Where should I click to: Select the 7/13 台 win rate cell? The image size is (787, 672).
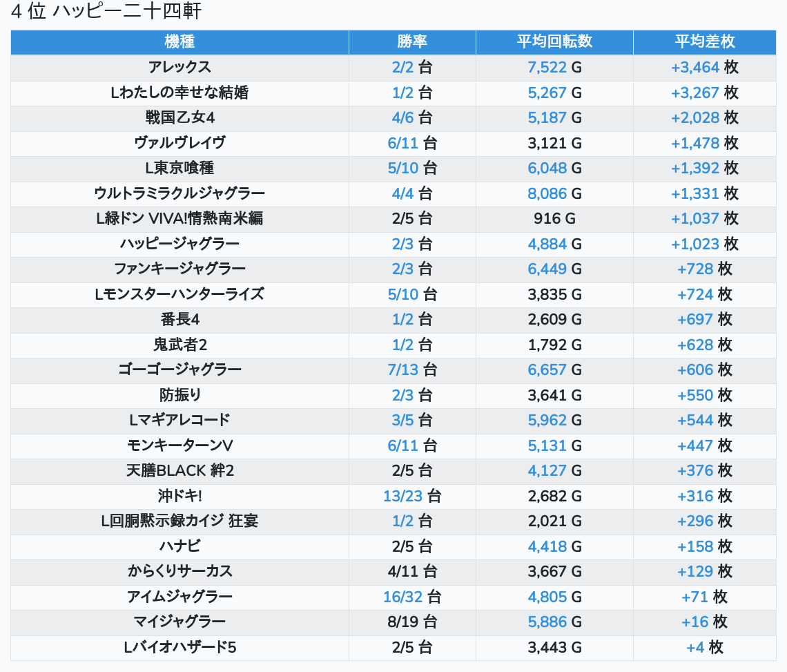(x=412, y=369)
